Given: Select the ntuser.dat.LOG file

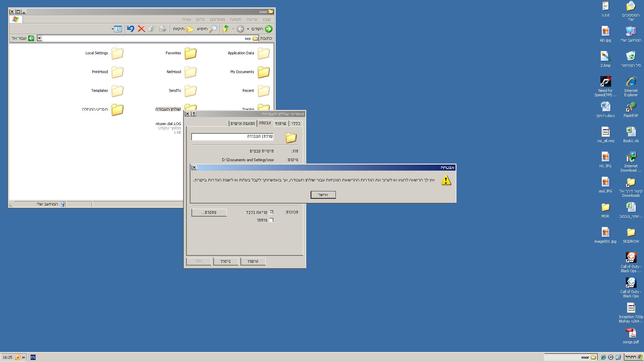Looking at the screenshot, I should [x=168, y=128].
